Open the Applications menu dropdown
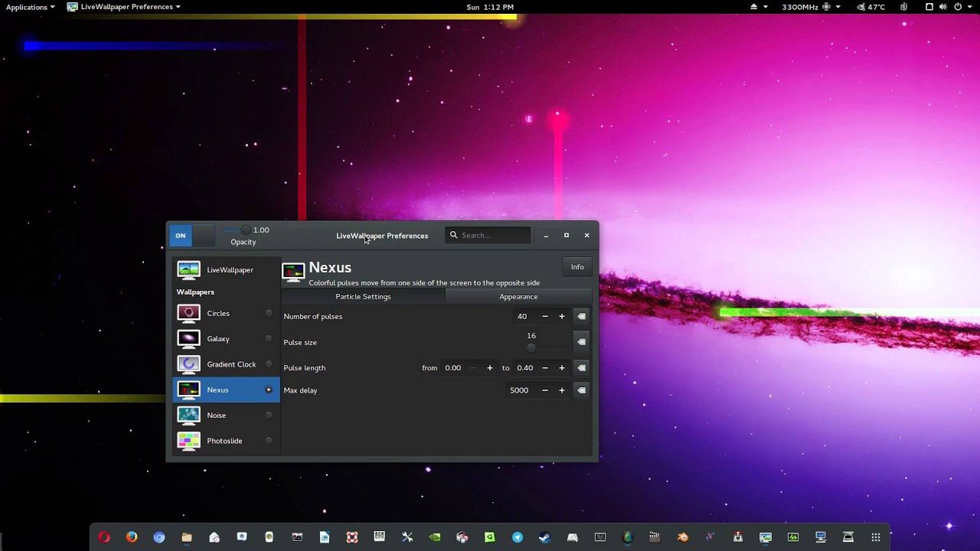 (x=31, y=7)
